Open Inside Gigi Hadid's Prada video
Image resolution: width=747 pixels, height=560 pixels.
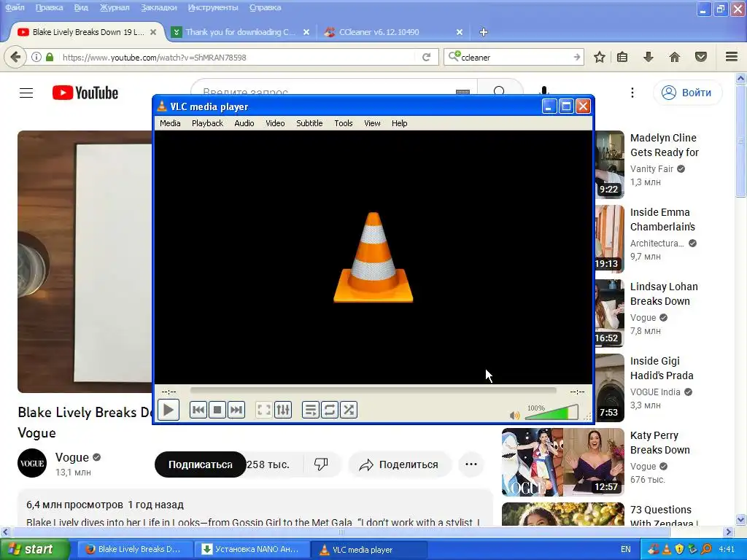[x=662, y=368]
